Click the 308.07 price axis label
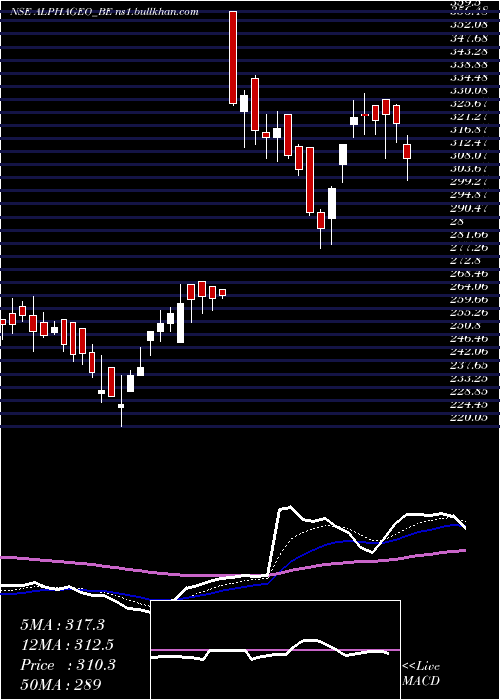This screenshot has height=700, width=500. 468,156
